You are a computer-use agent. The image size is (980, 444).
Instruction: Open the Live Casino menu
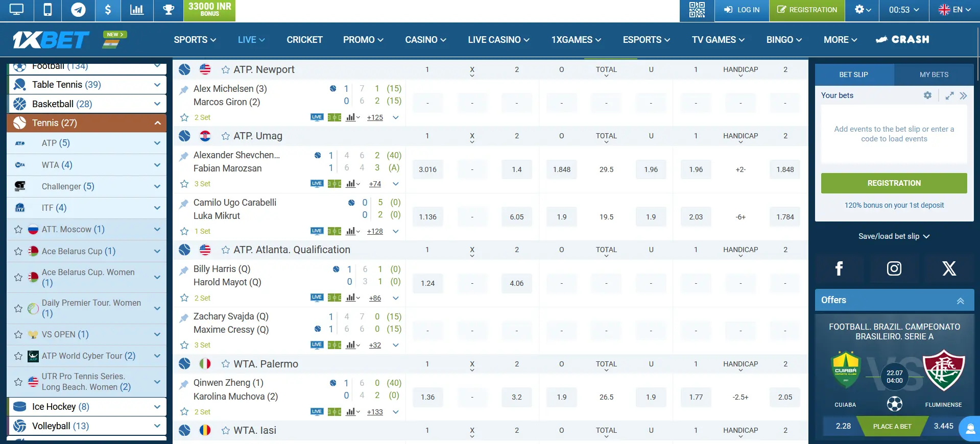[x=498, y=40]
